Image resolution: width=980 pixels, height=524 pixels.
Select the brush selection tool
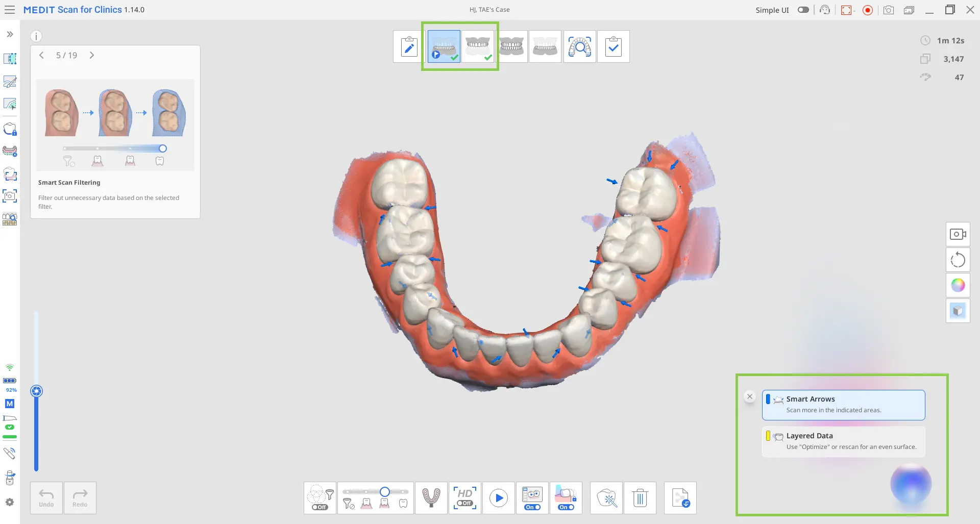[10, 82]
